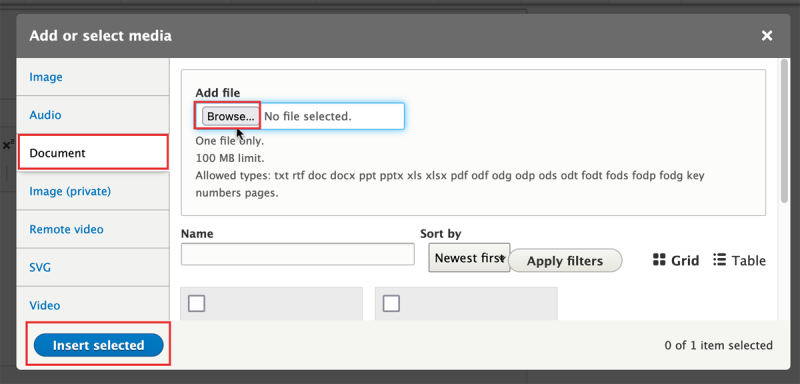Click the 'One file only.' text

(230, 141)
